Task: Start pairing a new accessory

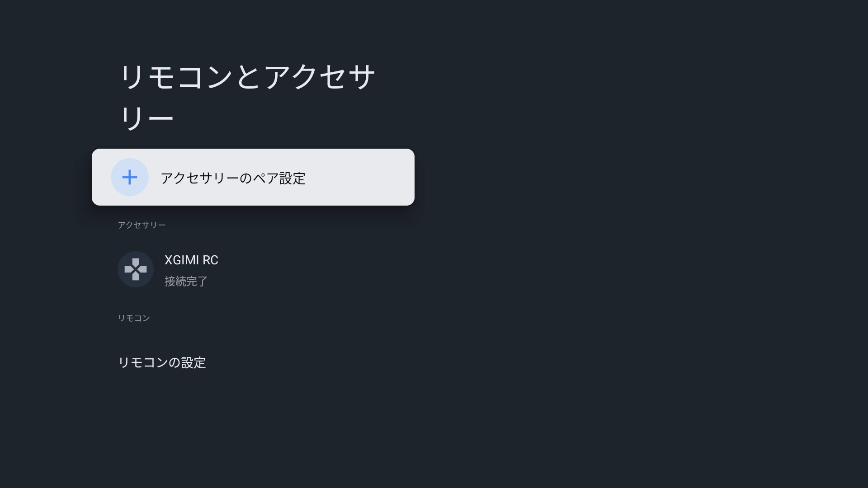Action: tap(253, 177)
